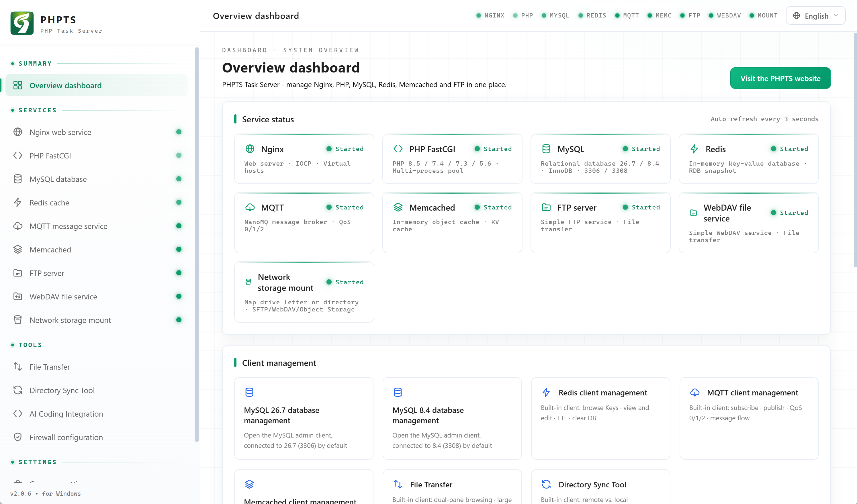Click the main page vertical scrollbar
This screenshot has height=504, width=857.
coord(855,150)
